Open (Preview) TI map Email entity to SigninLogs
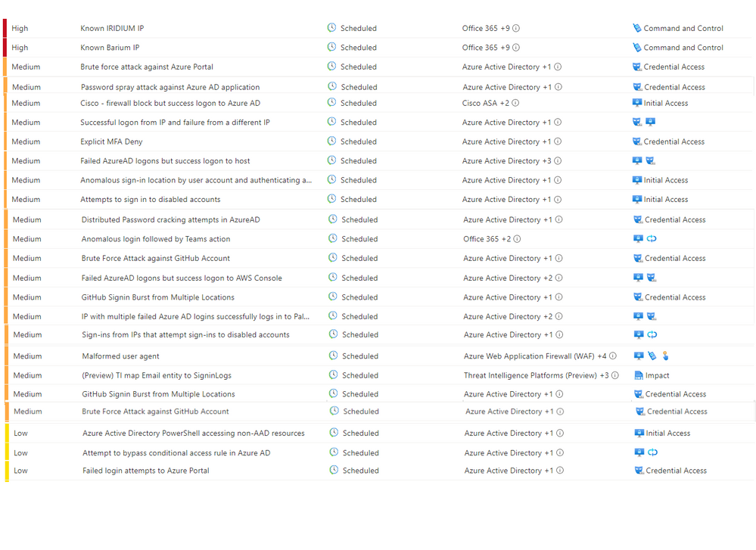Viewport: 756px width, 550px height. 157,375
